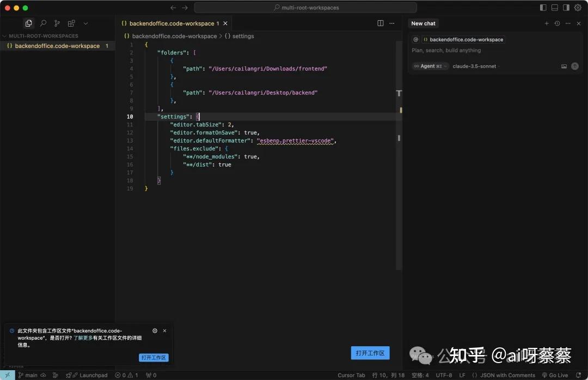Click the split editor icon near the tab bar
The height and width of the screenshot is (380, 588).
point(380,23)
